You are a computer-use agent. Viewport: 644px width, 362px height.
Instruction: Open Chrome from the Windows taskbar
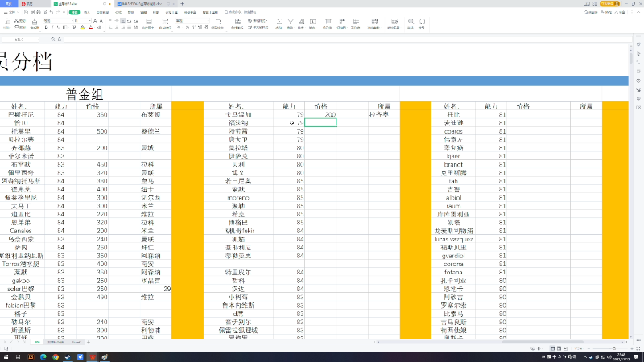coord(56,357)
